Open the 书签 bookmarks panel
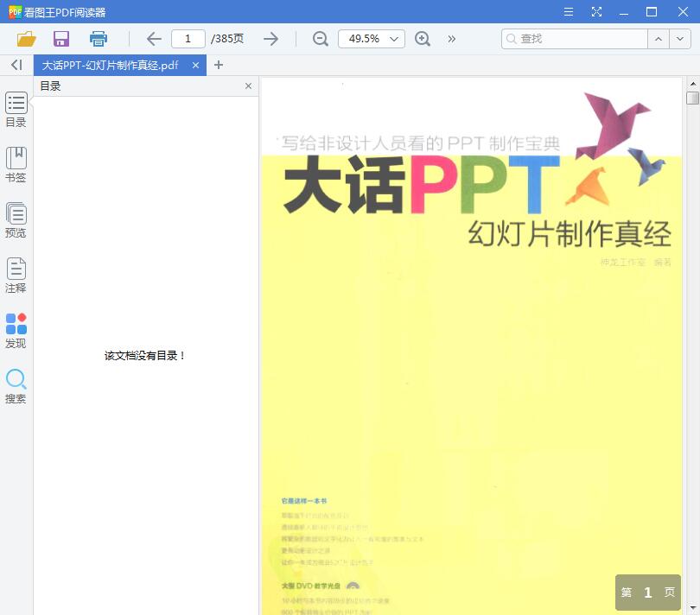 coord(16,165)
